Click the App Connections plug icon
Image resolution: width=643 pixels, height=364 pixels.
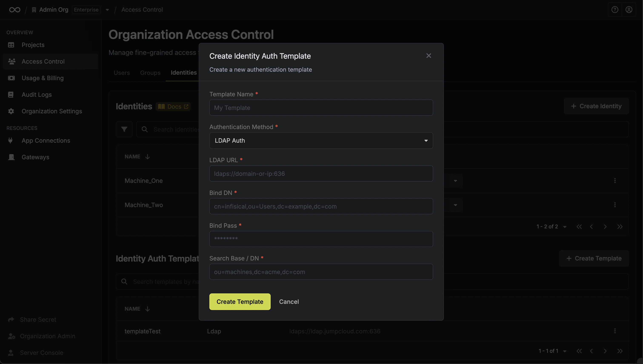[x=10, y=141]
